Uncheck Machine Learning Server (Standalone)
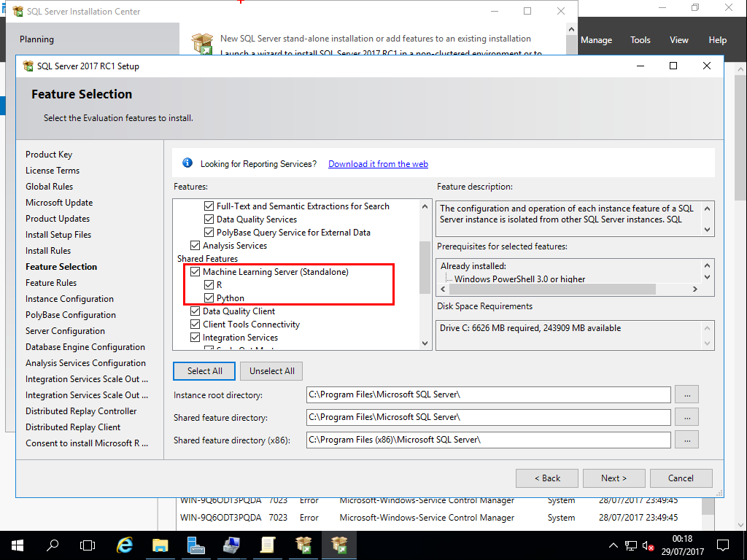The height and width of the screenshot is (560, 747). pos(195,272)
